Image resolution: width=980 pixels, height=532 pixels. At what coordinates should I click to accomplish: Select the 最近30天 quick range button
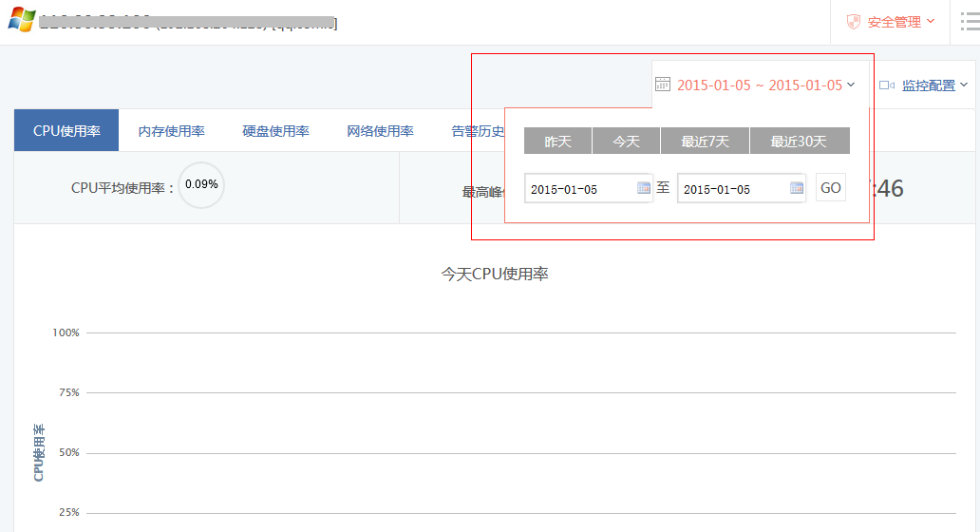tap(800, 142)
